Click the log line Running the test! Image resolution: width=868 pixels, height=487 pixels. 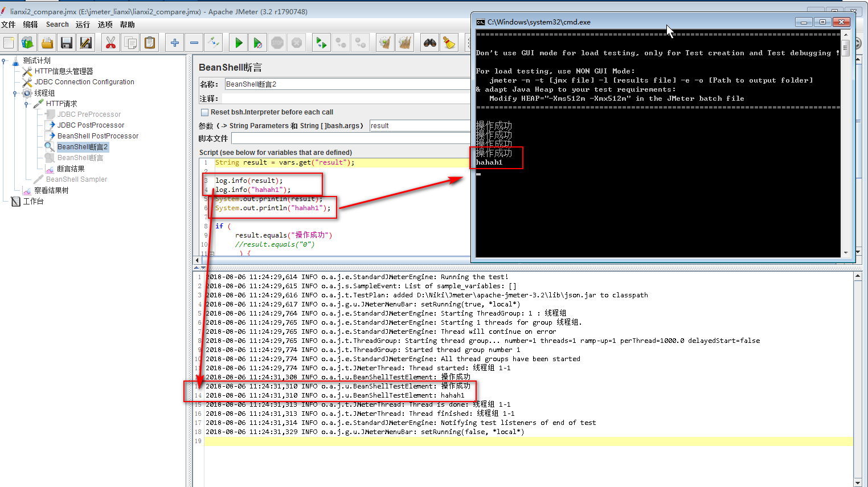[x=357, y=277]
